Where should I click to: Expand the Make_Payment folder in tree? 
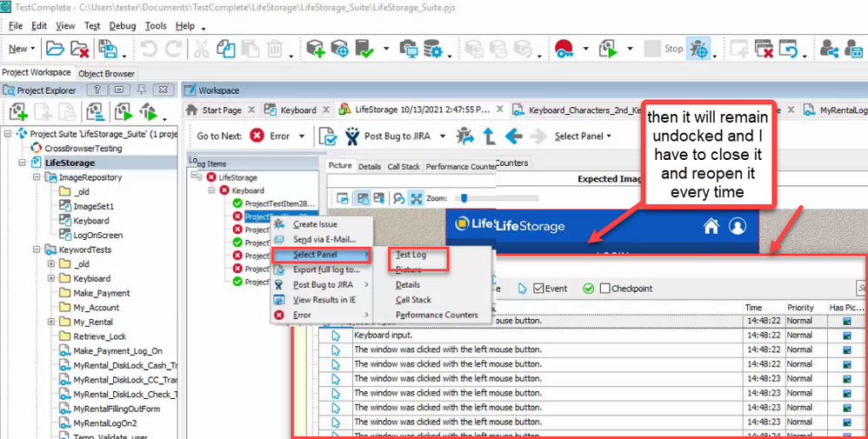coord(51,293)
